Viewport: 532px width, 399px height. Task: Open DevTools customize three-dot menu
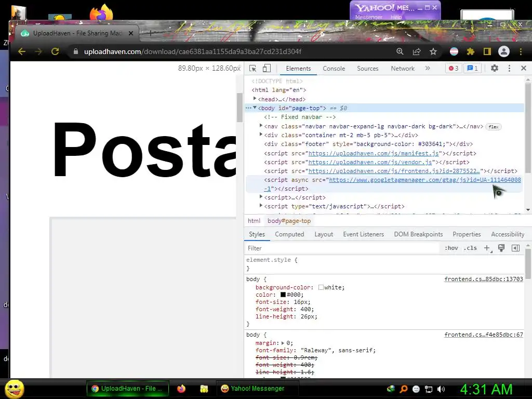[509, 68]
